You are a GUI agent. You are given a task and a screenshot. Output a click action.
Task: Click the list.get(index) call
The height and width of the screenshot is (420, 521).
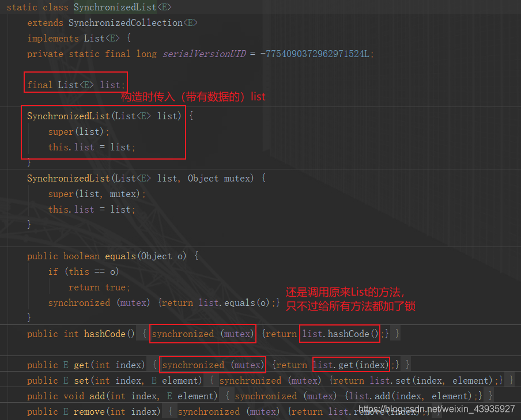click(x=350, y=365)
